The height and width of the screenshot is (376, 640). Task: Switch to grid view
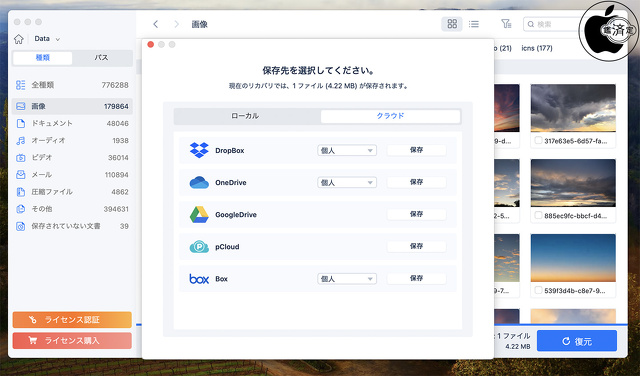point(452,24)
